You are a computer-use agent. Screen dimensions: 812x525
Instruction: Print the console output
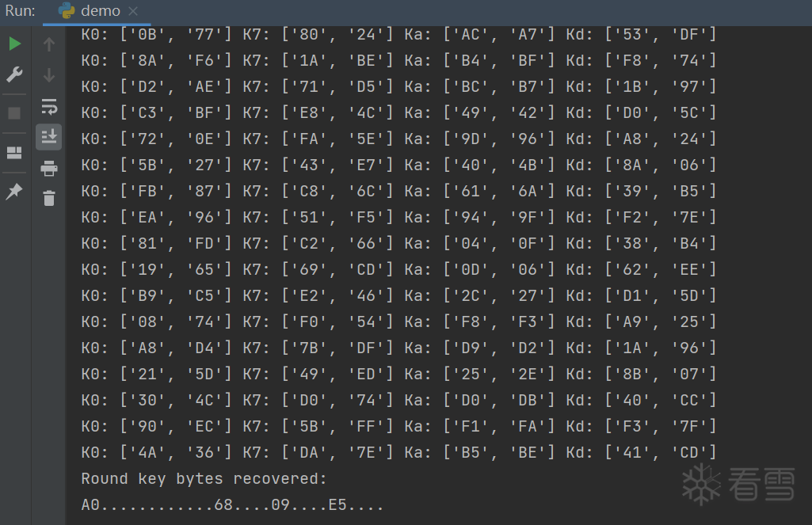49,168
